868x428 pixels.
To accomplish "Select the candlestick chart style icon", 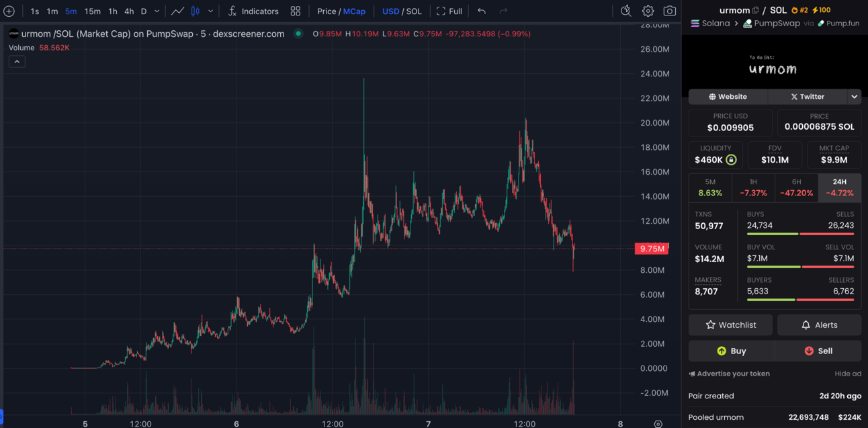I will [196, 11].
